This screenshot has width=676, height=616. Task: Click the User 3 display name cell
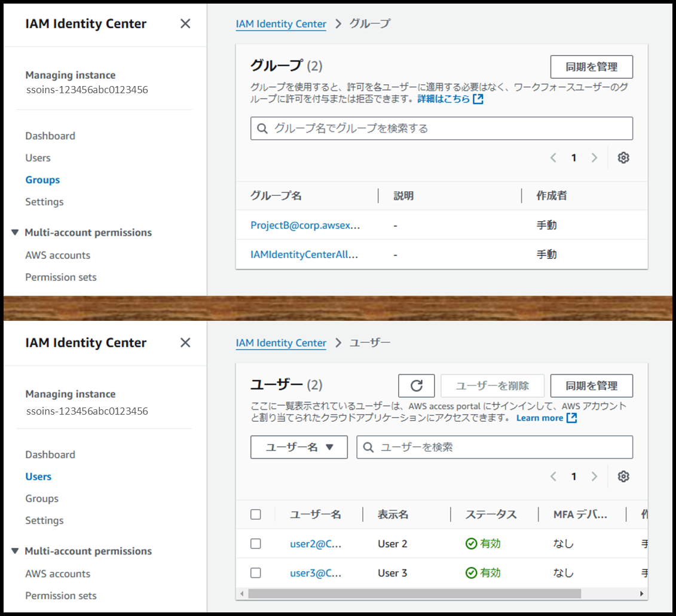pos(392,573)
